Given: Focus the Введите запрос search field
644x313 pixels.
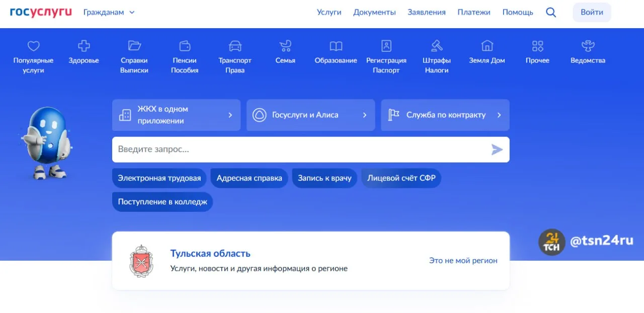Looking at the screenshot, I should (x=310, y=149).
